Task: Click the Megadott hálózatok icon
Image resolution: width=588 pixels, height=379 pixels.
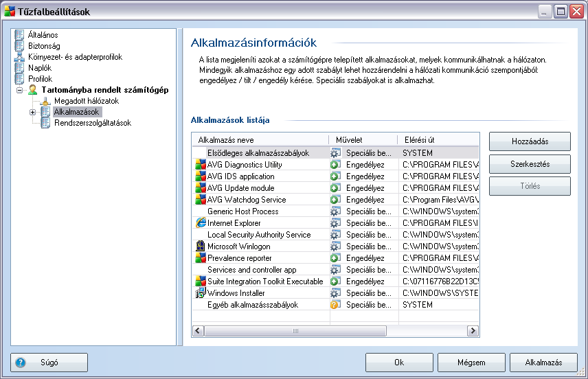Action: pos(45,101)
